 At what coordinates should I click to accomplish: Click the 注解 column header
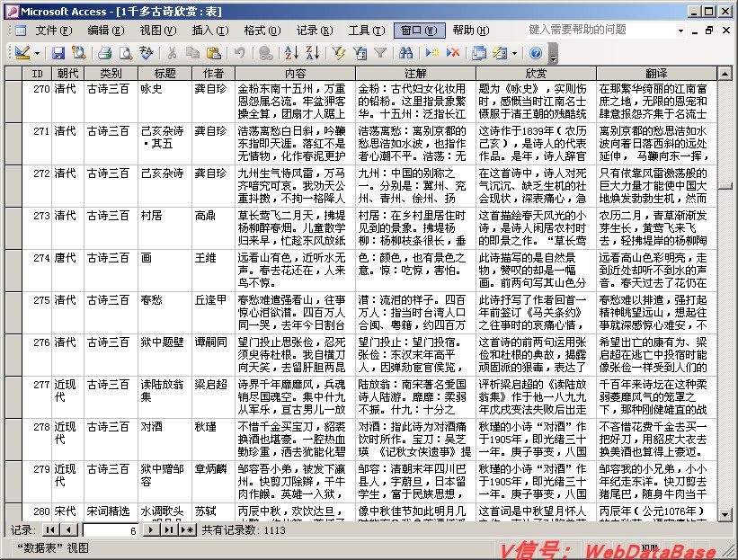[415, 74]
